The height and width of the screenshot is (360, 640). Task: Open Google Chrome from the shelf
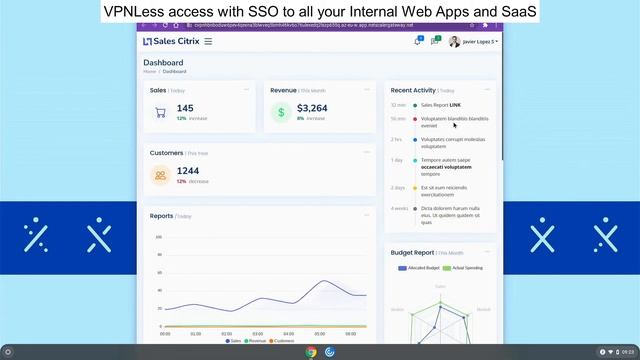click(311, 352)
